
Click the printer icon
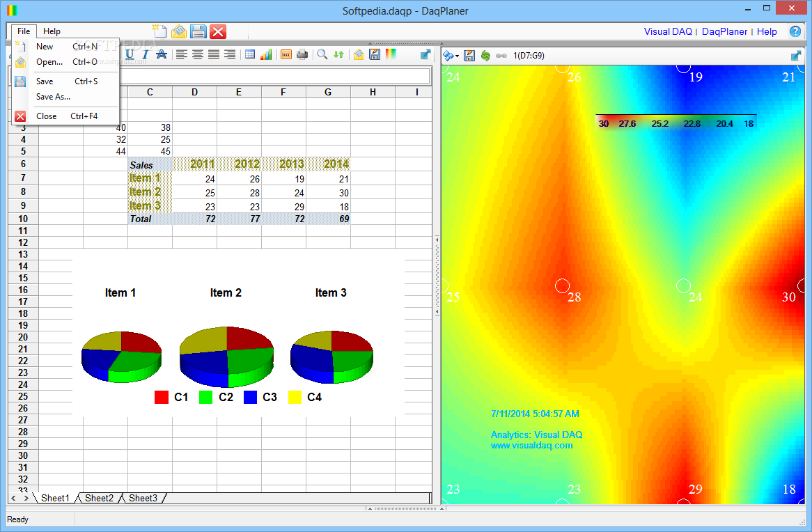click(x=302, y=54)
